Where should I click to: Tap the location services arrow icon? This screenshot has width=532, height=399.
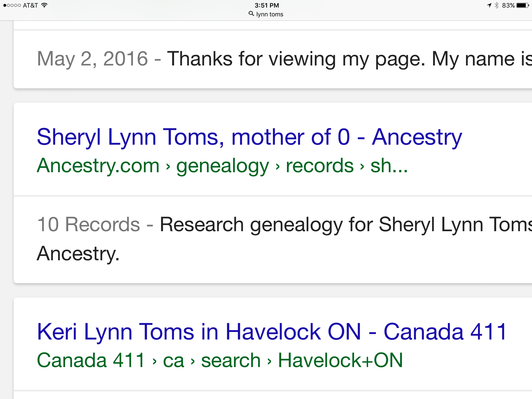click(489, 5)
